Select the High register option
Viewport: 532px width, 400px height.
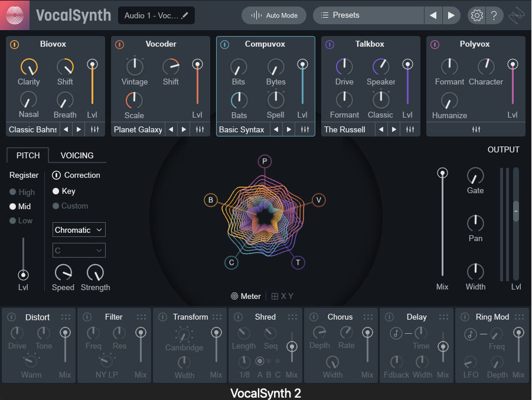coord(13,192)
